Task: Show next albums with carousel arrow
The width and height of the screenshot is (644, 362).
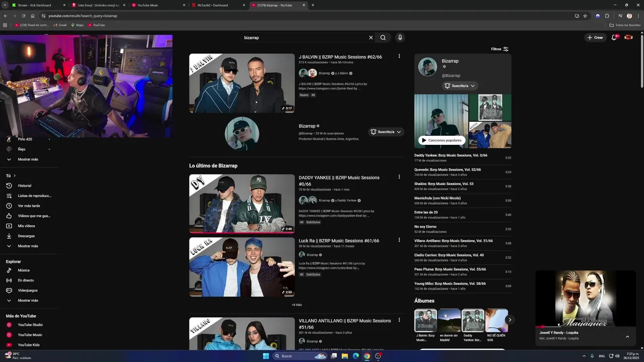Action: click(510, 320)
